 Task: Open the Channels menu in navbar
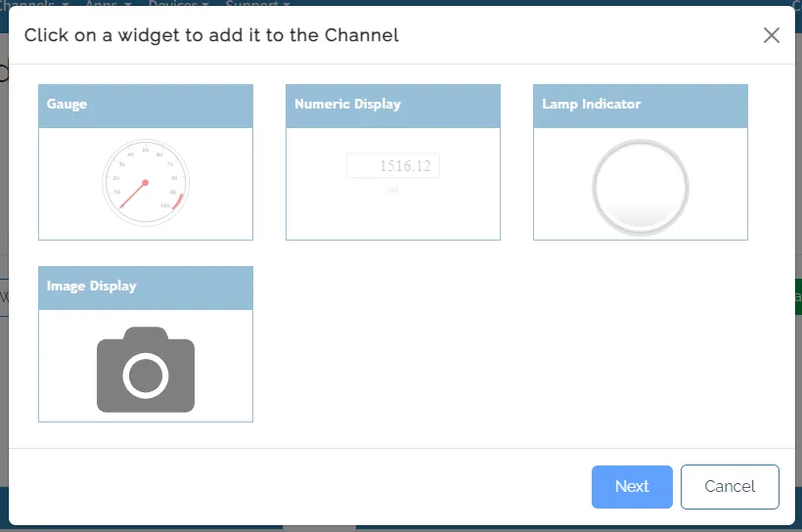[x=34, y=3]
